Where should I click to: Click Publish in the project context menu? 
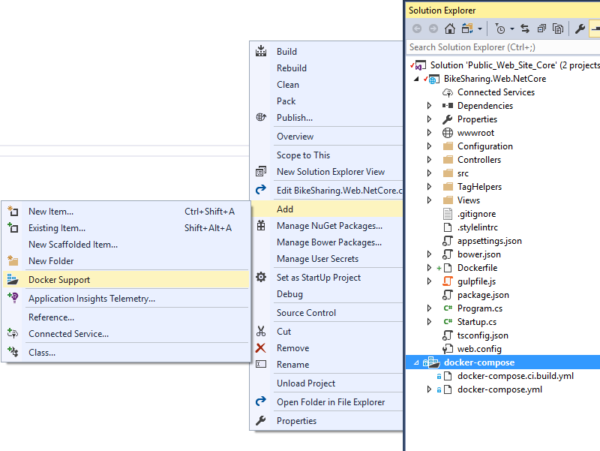[x=294, y=117]
